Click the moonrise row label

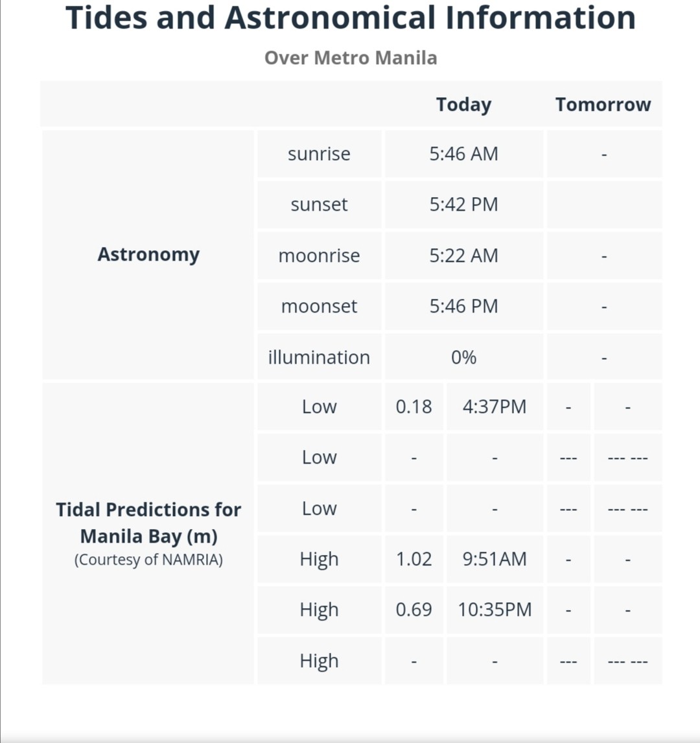pos(320,256)
